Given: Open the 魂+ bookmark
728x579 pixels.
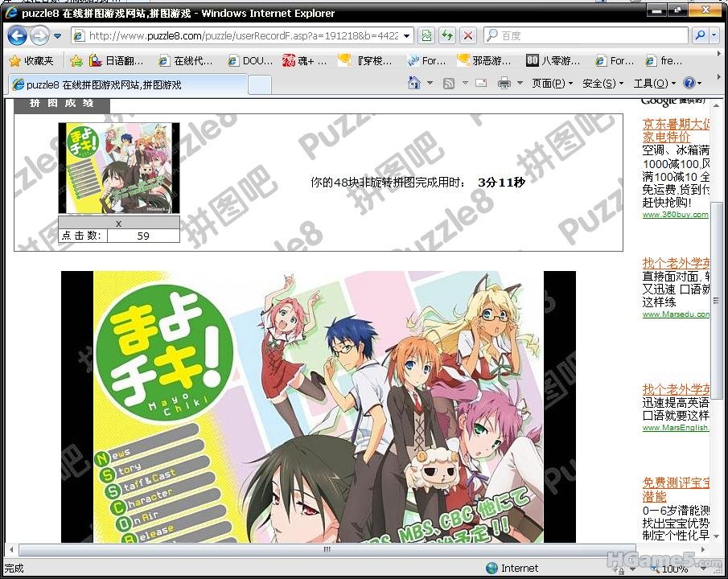Looking at the screenshot, I should point(305,61).
